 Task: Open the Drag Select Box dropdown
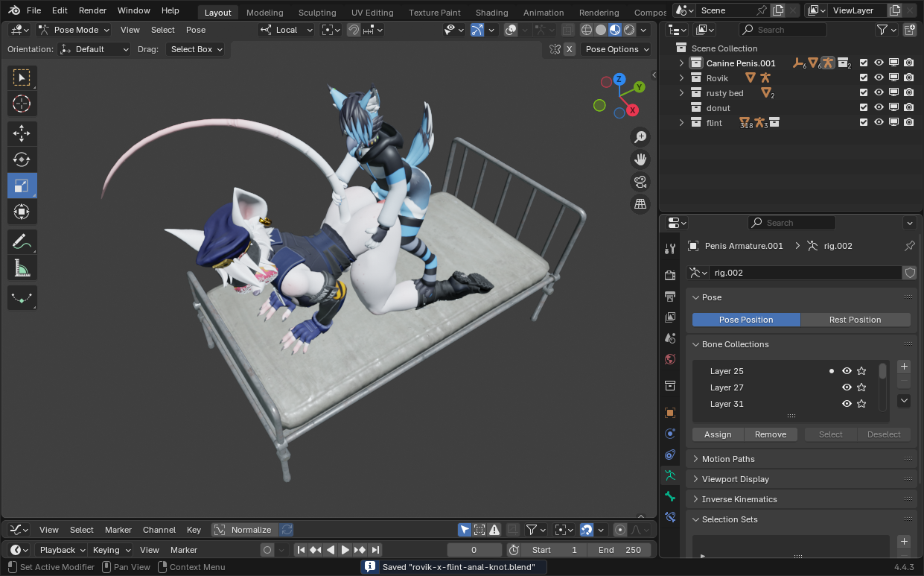pos(195,49)
